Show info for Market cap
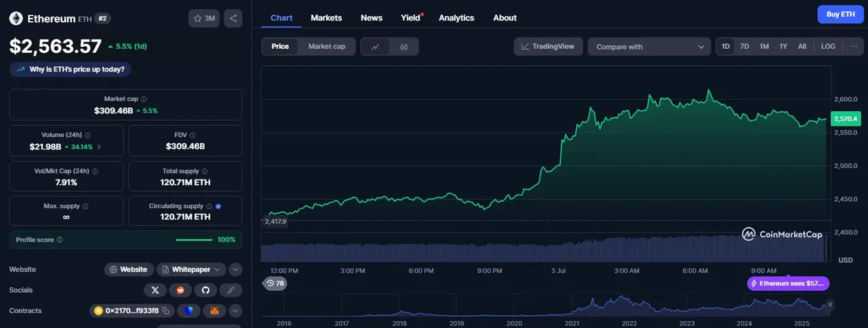The image size is (868, 328). coord(143,99)
